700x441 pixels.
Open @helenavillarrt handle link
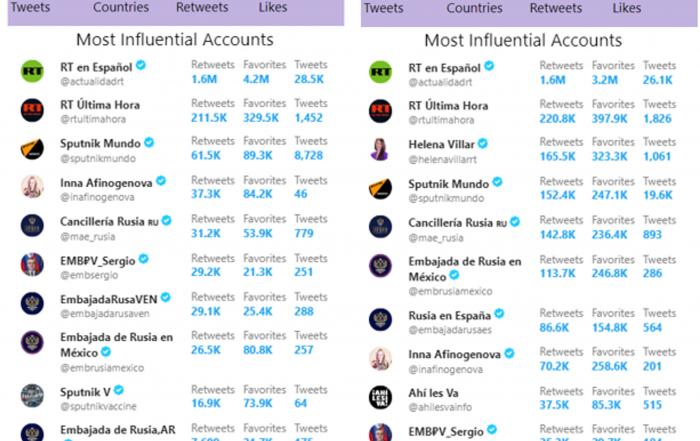pyautogui.click(x=442, y=159)
